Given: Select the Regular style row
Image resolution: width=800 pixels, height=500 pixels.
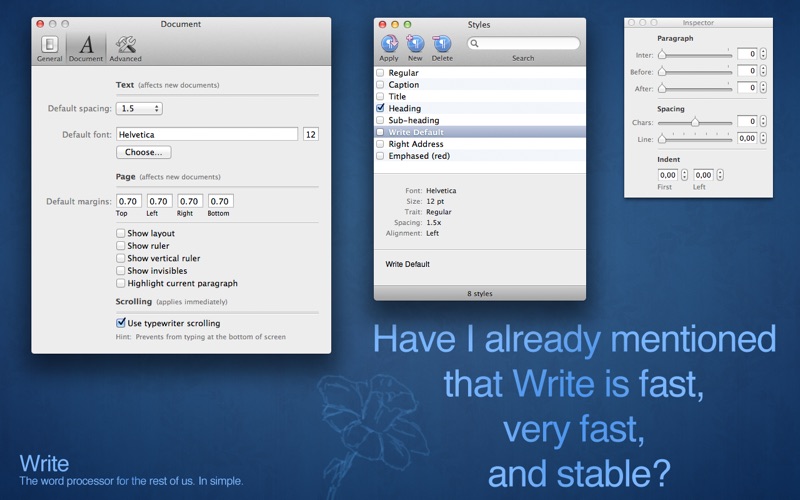Looking at the screenshot, I should tap(480, 72).
